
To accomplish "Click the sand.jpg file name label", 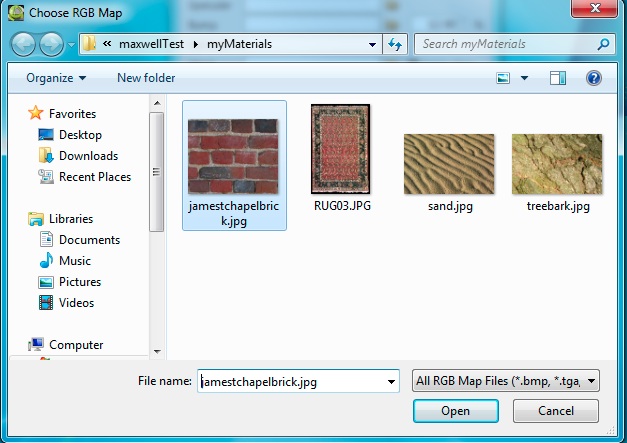I will (450, 206).
